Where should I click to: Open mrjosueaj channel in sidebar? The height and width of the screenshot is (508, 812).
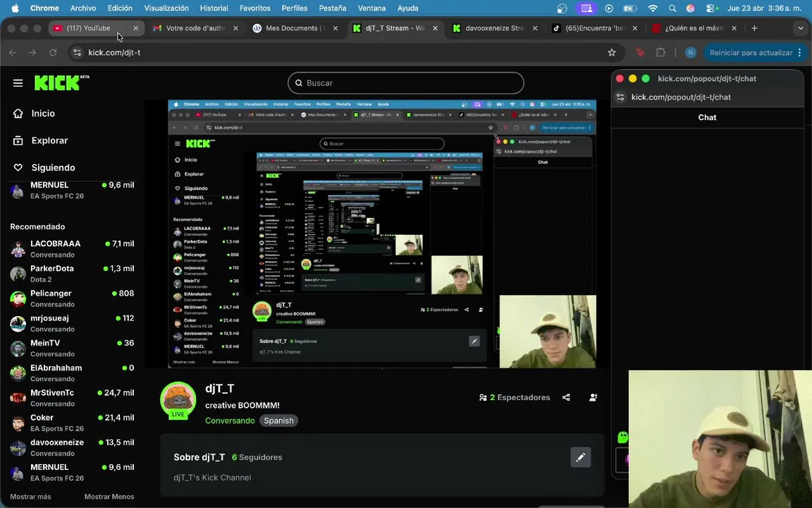[x=72, y=323]
